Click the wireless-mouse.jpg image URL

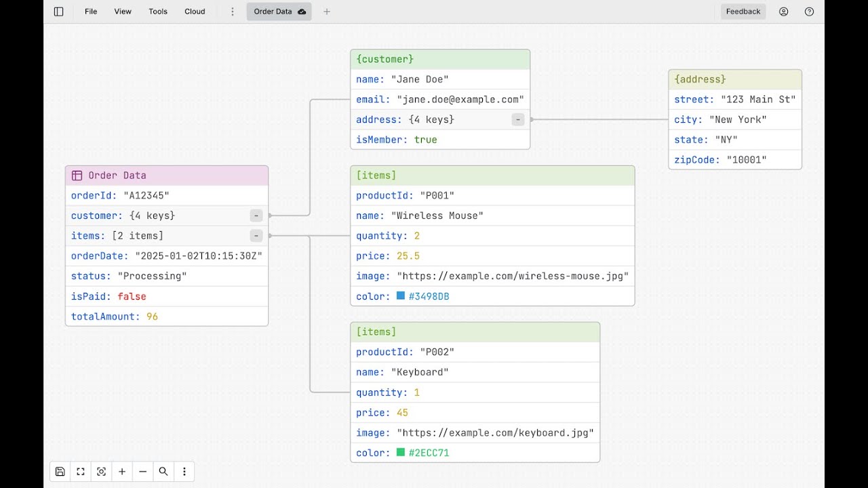coord(513,277)
